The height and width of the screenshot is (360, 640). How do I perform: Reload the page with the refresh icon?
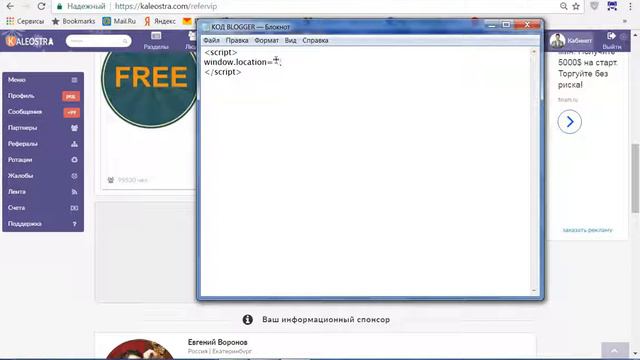[41, 6]
